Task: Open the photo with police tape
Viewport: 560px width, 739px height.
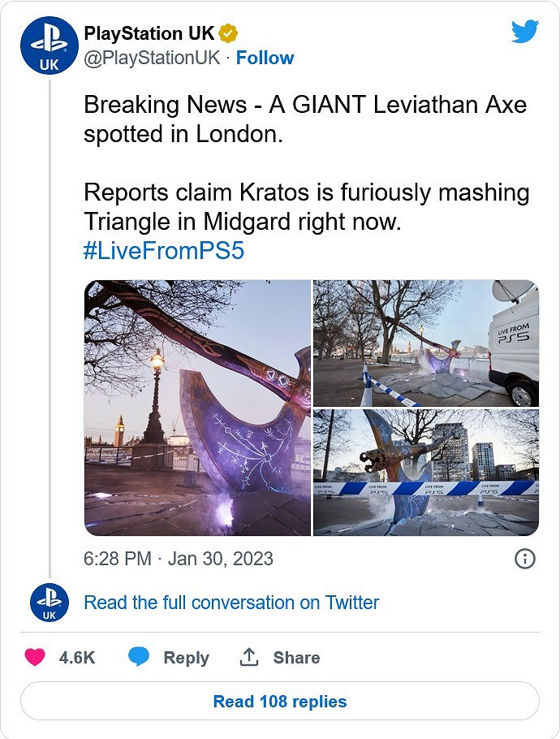Action: (425, 473)
